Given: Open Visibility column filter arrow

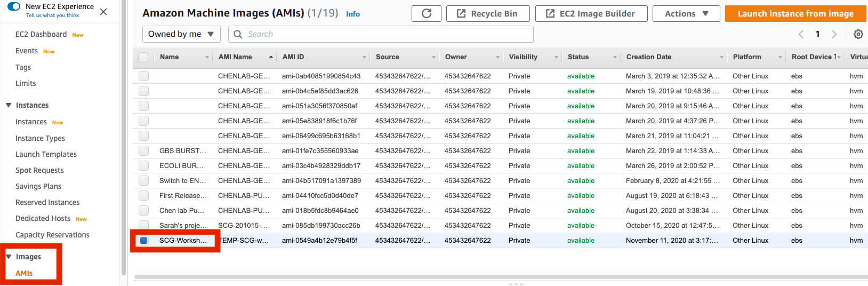Looking at the screenshot, I should click(556, 57).
